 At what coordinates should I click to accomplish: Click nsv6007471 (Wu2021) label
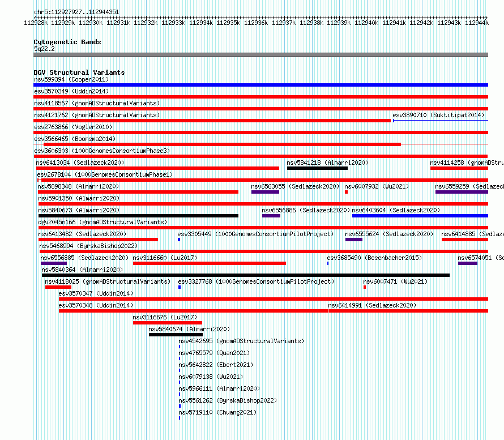pos(395,281)
